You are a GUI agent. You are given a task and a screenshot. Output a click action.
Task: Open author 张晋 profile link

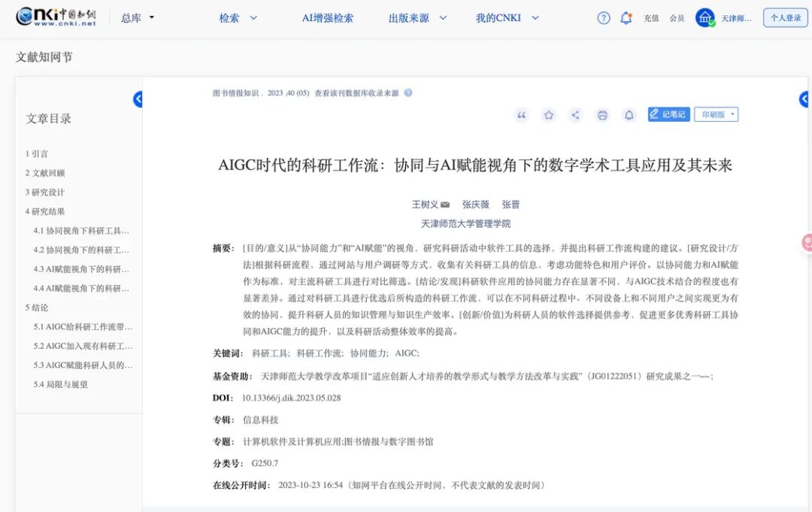click(511, 204)
